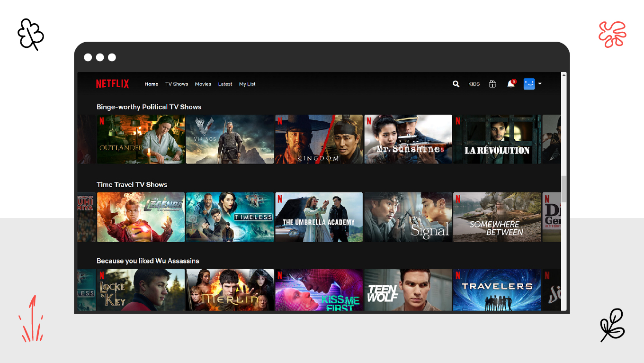This screenshot has width=644, height=363.
Task: Expand the account menu next to avatar
Action: click(x=539, y=84)
